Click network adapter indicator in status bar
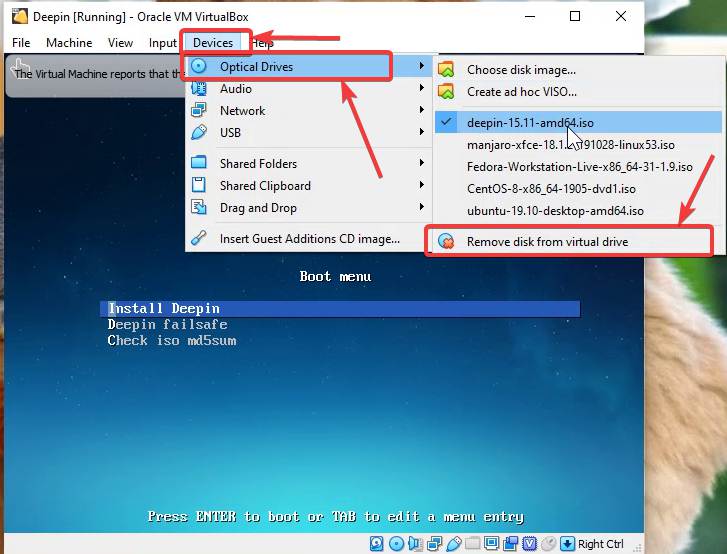The width and height of the screenshot is (727, 554). 434,544
